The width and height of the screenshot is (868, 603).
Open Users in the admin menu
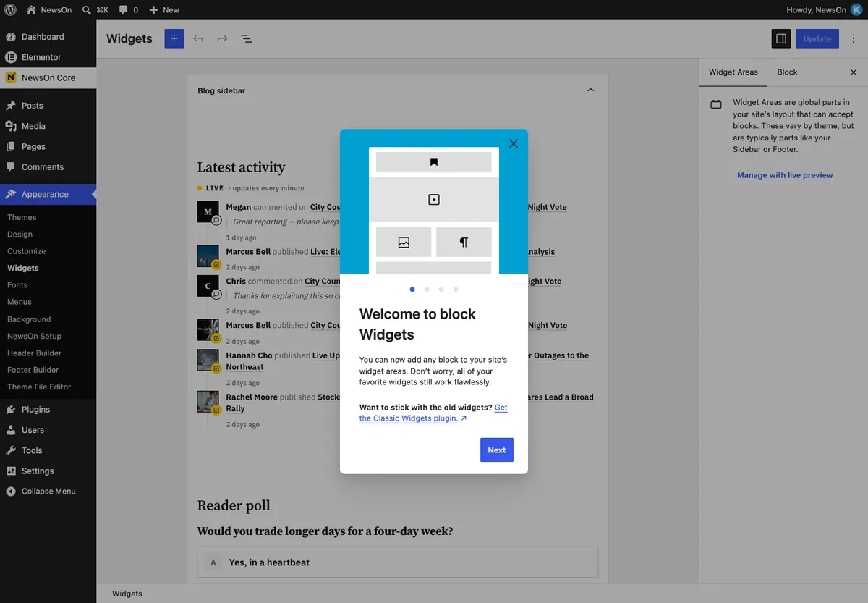(48, 430)
